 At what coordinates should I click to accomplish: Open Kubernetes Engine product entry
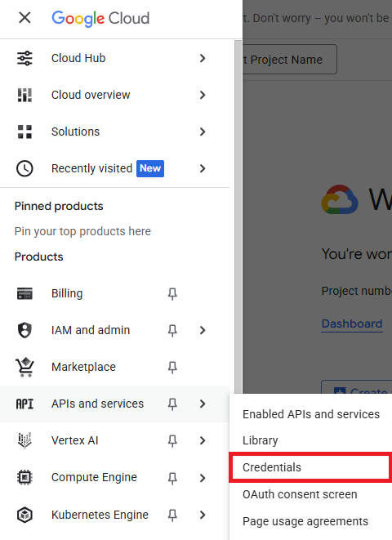[x=114, y=515]
